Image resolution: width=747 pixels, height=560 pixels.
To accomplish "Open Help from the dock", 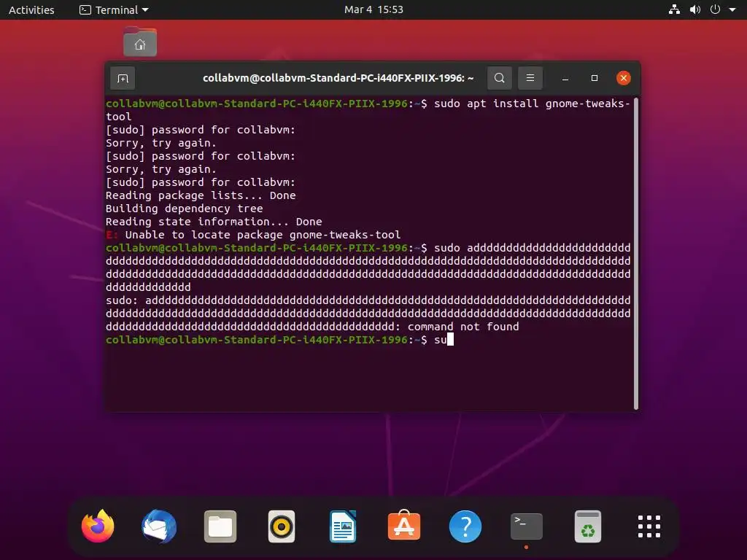I will pyautogui.click(x=465, y=526).
